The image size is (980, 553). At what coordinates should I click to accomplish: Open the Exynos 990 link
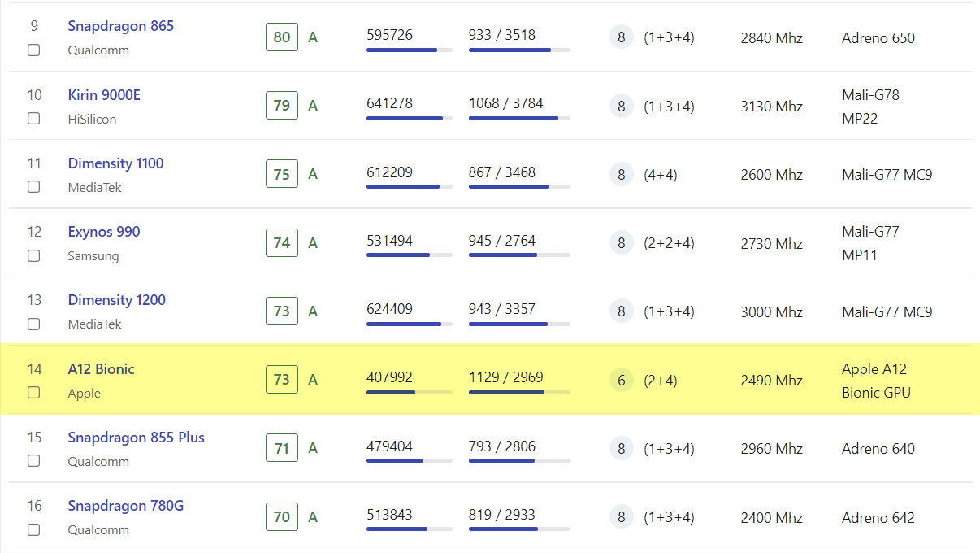click(104, 232)
